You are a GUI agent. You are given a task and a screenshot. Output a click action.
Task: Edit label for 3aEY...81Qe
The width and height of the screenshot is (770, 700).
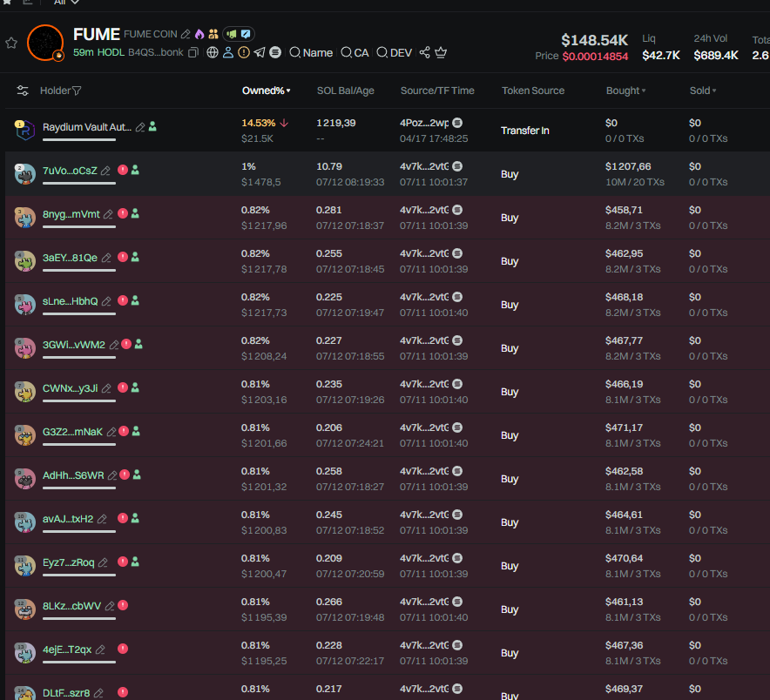click(x=106, y=258)
